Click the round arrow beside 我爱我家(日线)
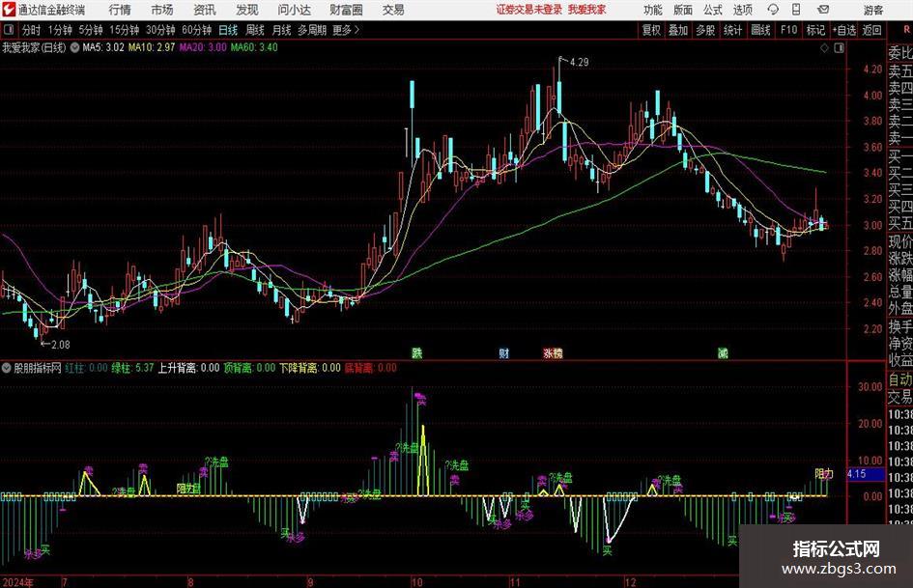The height and width of the screenshot is (588, 913). click(74, 47)
